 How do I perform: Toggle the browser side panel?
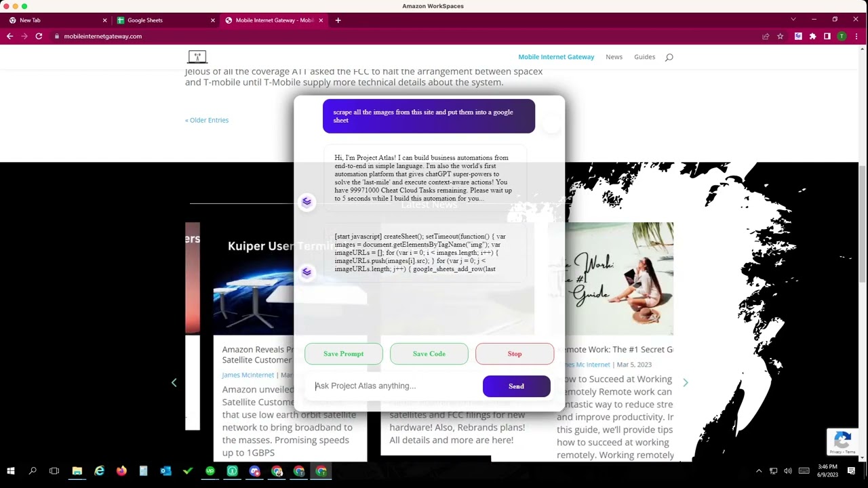(x=827, y=37)
